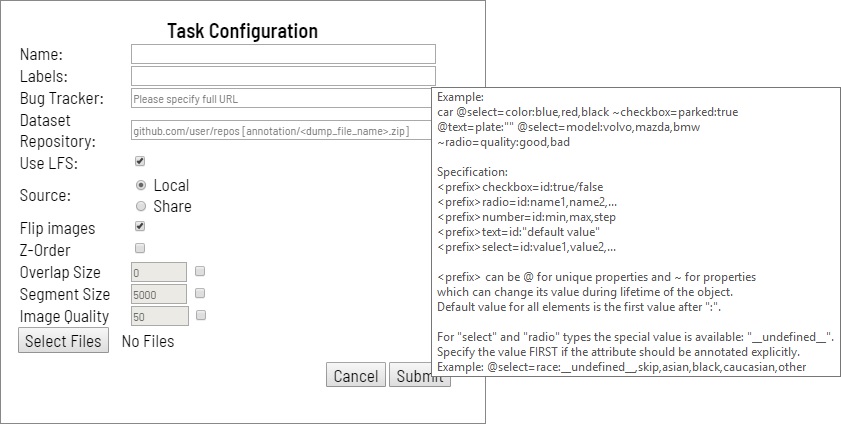Enable the Z-Order checkbox
The image size is (841, 424).
(140, 248)
